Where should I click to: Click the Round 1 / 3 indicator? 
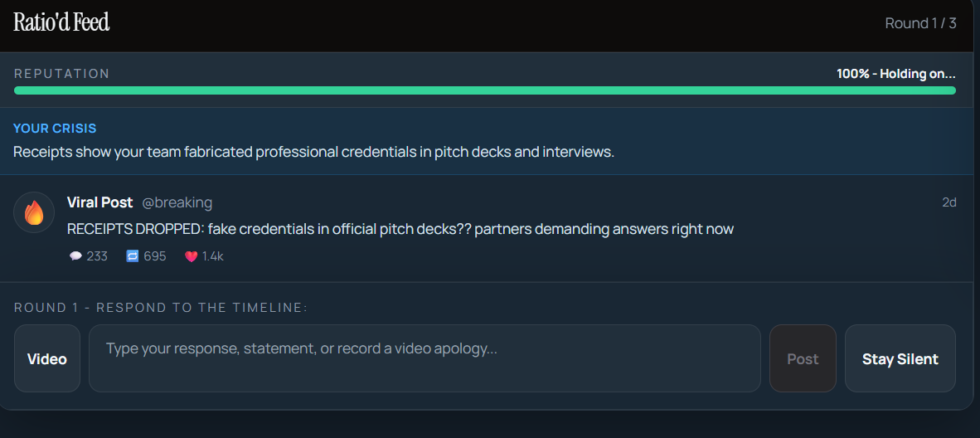coord(920,23)
